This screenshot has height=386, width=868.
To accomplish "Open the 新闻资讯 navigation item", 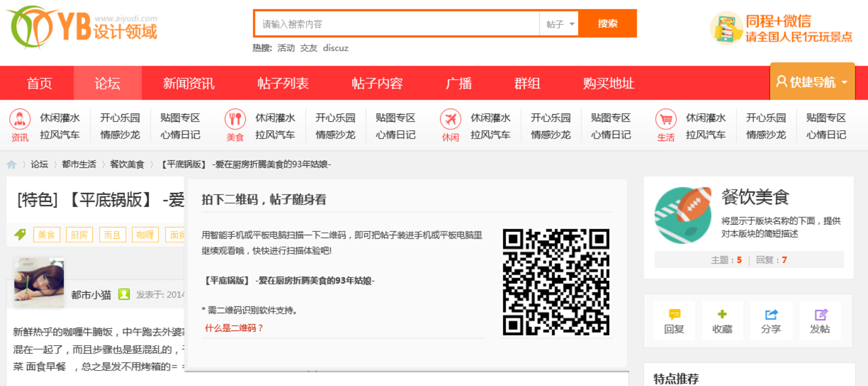I will (x=188, y=84).
